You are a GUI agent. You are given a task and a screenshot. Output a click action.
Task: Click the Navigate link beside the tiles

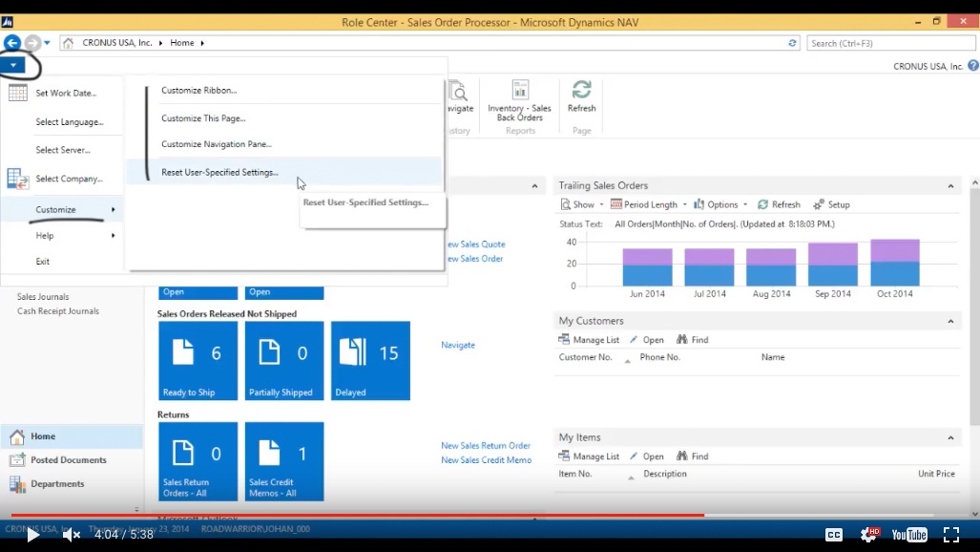(x=458, y=345)
